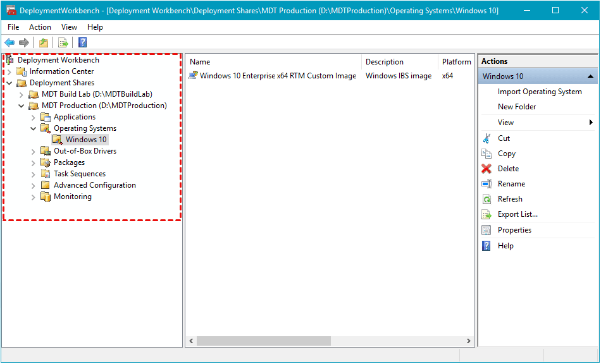Click the Advanced Configuration folder icon
The height and width of the screenshot is (364, 601).
(46, 185)
